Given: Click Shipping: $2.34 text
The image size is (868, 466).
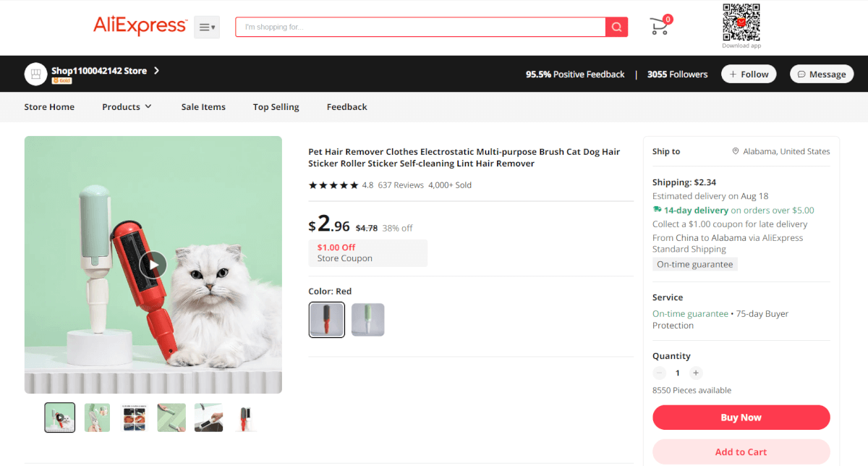Looking at the screenshot, I should tap(684, 182).
